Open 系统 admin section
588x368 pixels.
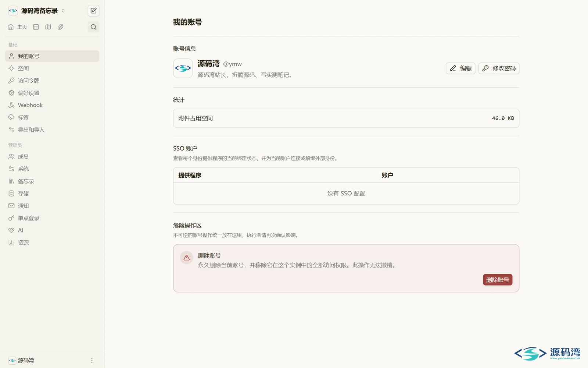pyautogui.click(x=52, y=169)
